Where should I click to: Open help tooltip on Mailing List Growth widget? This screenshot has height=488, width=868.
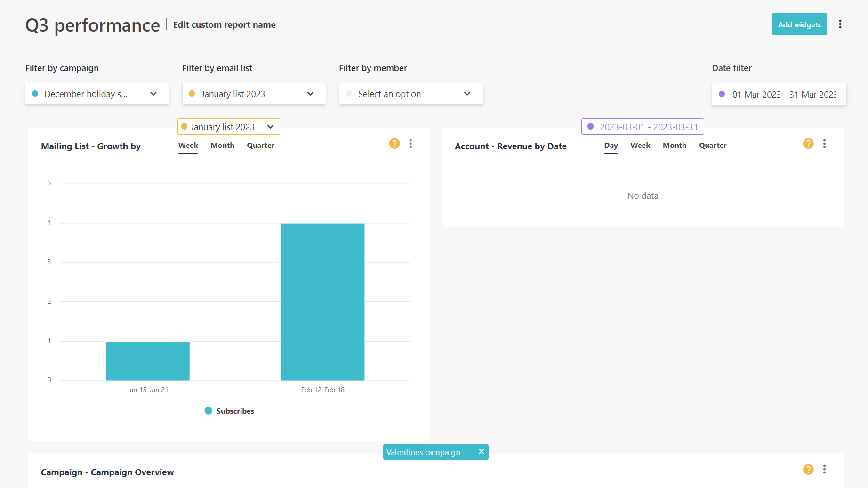(394, 144)
